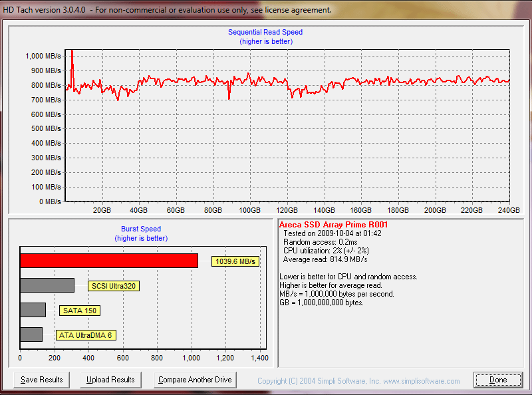Click the 120GB x-axis label
The width and height of the screenshot is (532, 395).
pos(287,210)
